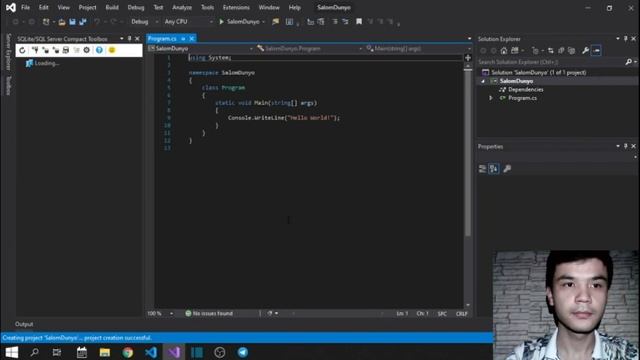The image size is (640, 360).
Task: Open the Analyze menu
Action: tap(182, 7)
